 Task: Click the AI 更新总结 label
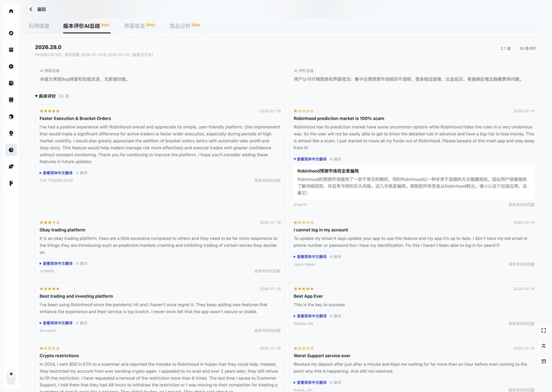click(x=49, y=70)
